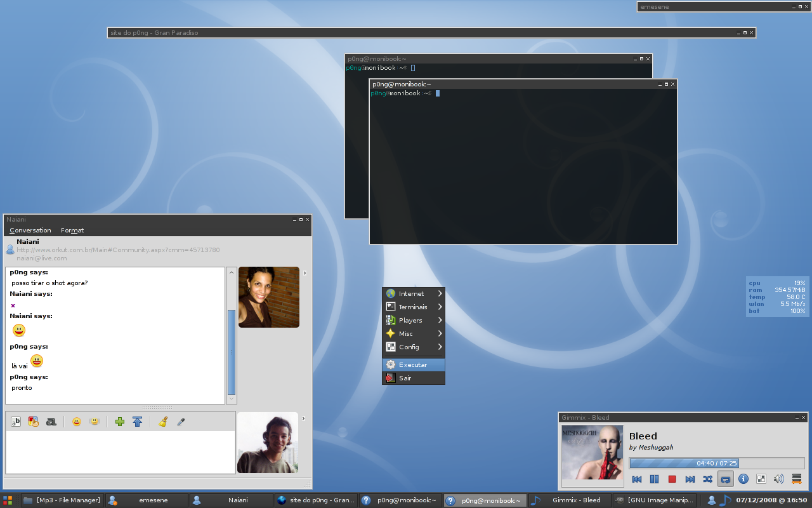Toggle repeat mode in Gimmix
Screen dimensions: 812x508
tap(726, 479)
